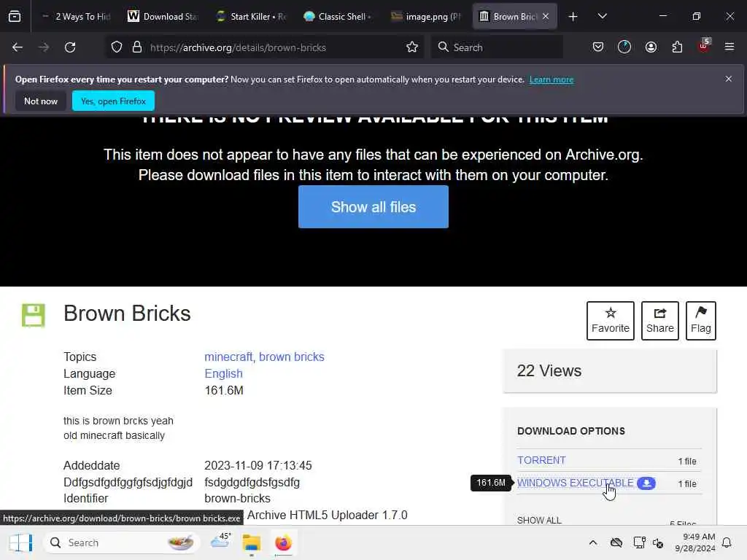Close the Brown Bricks tab

point(546,17)
